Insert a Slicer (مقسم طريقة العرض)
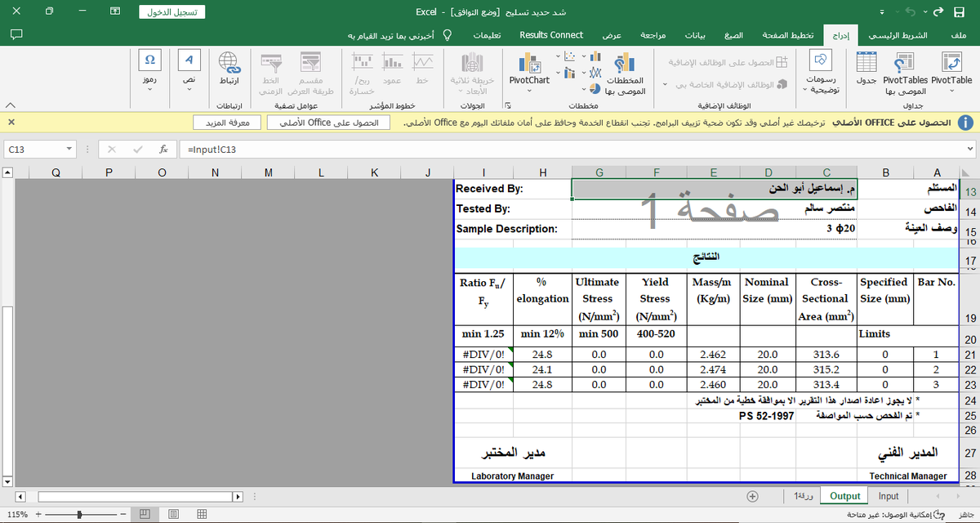This screenshot has width=980, height=523. (x=309, y=74)
